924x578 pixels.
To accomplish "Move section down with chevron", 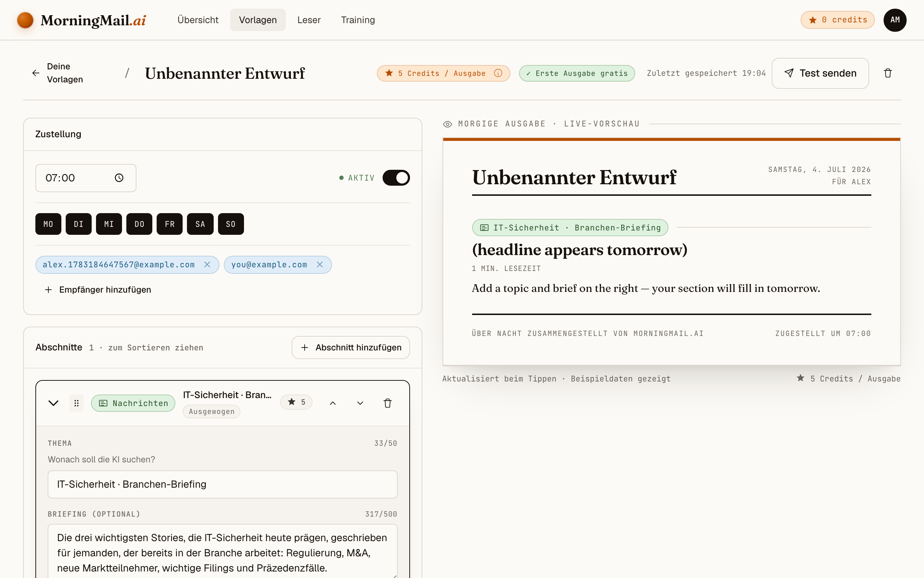I will coord(360,403).
